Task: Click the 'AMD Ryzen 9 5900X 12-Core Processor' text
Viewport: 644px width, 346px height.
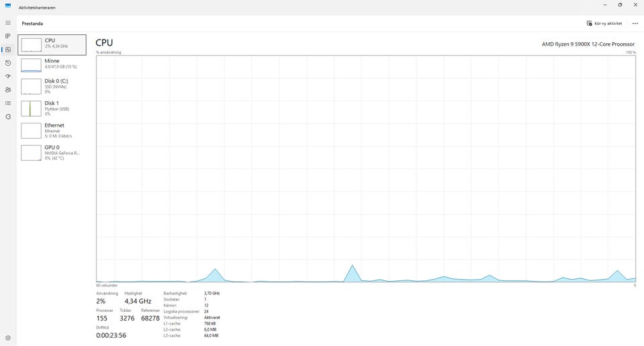Action: (588, 44)
